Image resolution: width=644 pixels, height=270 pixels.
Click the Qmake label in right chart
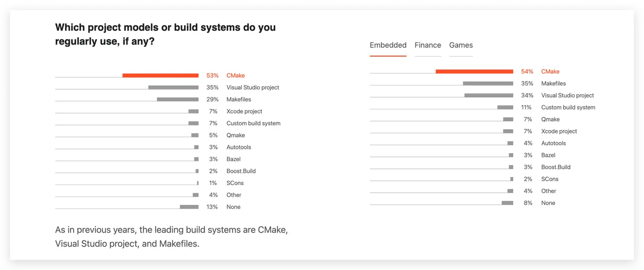tap(550, 119)
